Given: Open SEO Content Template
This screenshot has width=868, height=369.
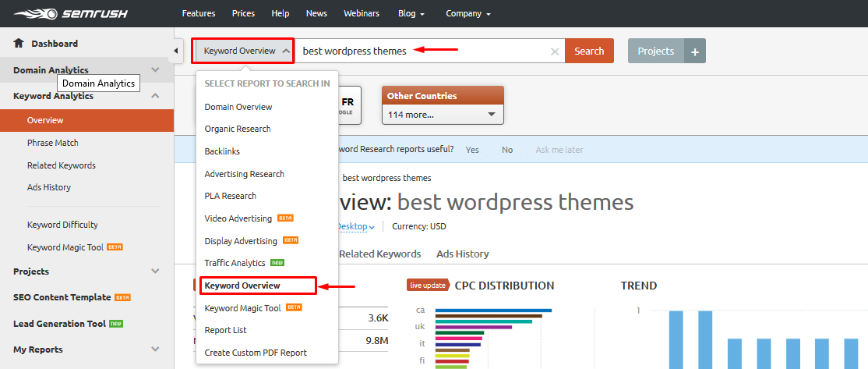Looking at the screenshot, I should (62, 297).
